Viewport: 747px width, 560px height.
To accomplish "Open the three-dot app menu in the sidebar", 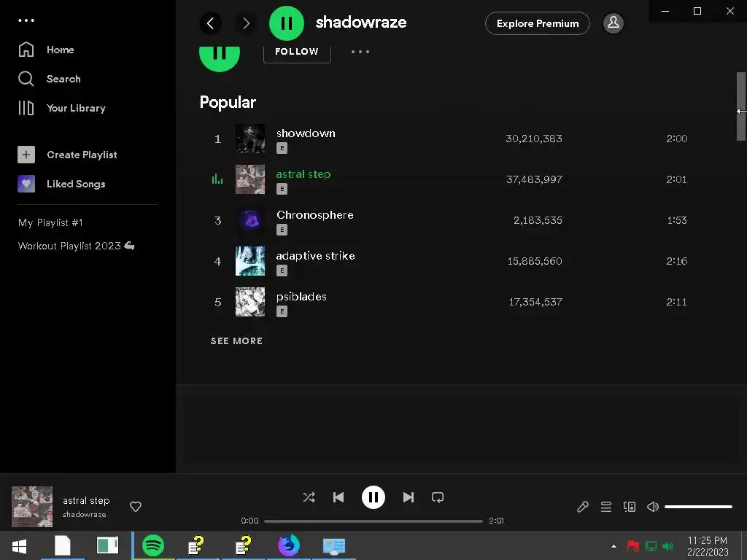I will (26, 20).
